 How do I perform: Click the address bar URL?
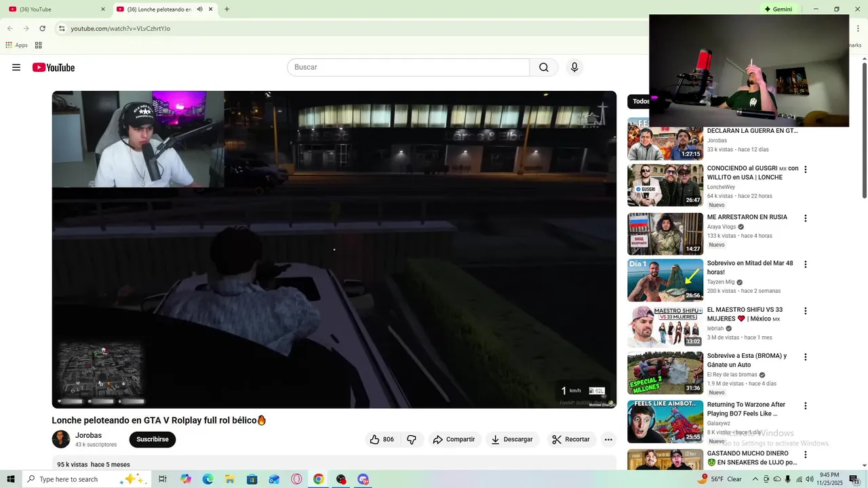(x=121, y=28)
